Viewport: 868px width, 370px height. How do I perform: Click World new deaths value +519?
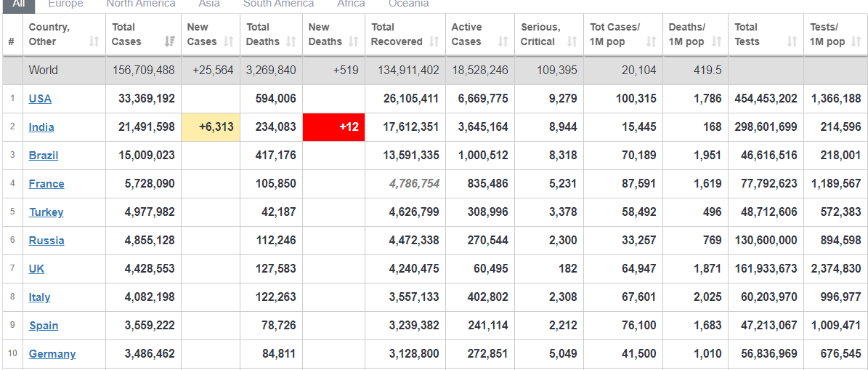(x=346, y=71)
